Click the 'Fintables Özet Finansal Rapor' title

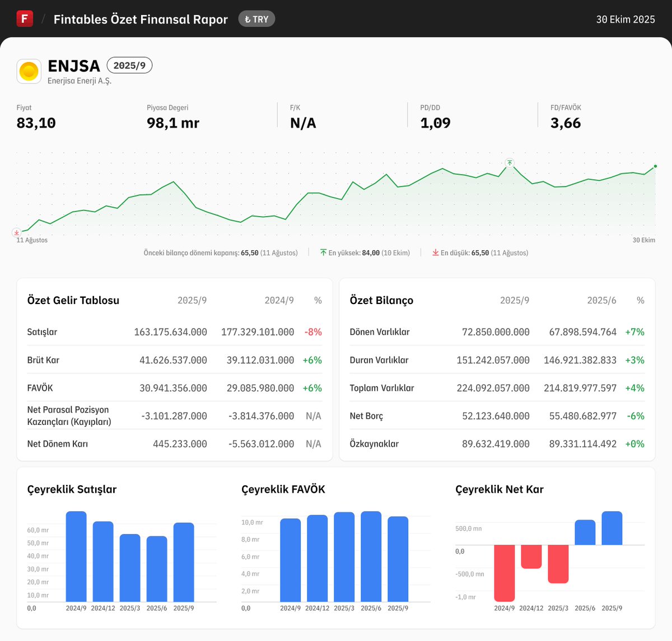click(140, 18)
